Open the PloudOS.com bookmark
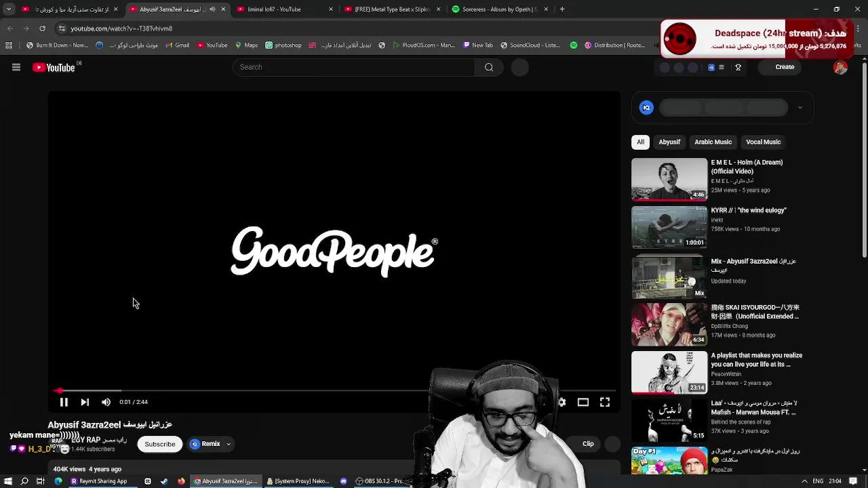The height and width of the screenshot is (488, 868). coord(424,45)
